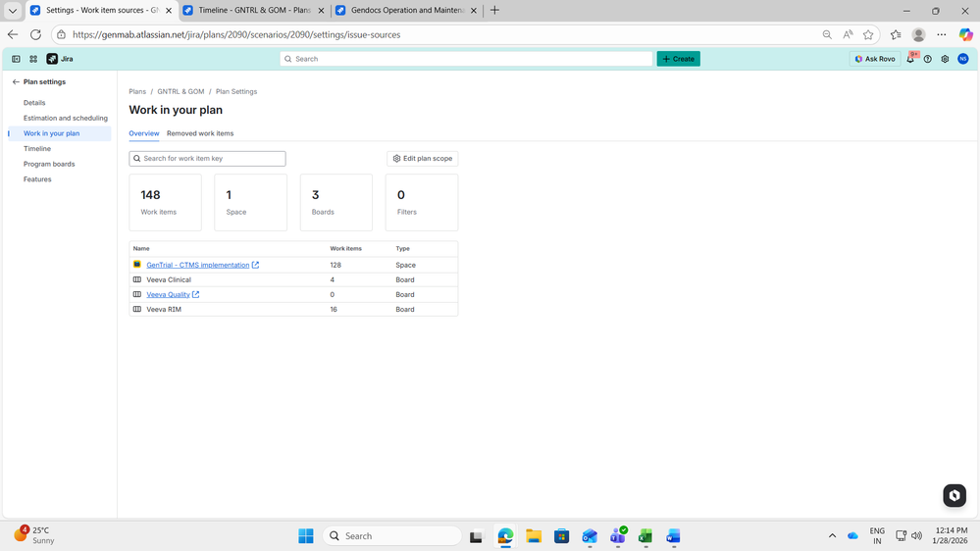980x551 pixels.
Task: Click the 128 work items cell
Action: tap(335, 265)
